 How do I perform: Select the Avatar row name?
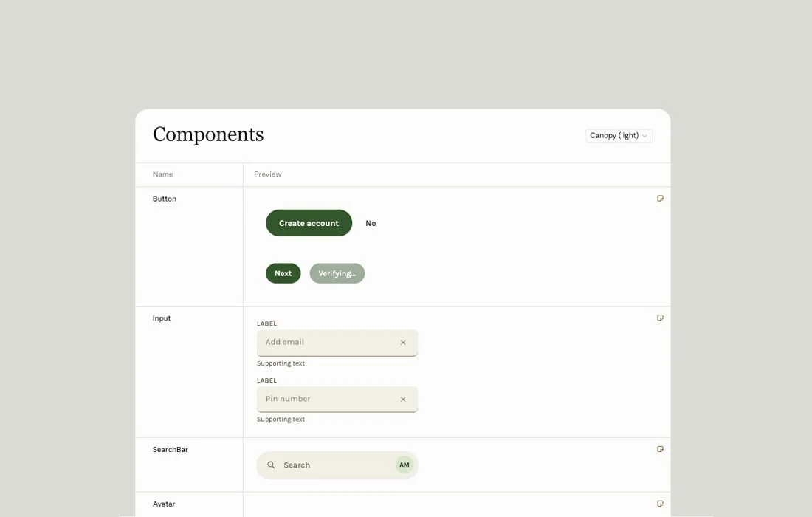pyautogui.click(x=164, y=504)
